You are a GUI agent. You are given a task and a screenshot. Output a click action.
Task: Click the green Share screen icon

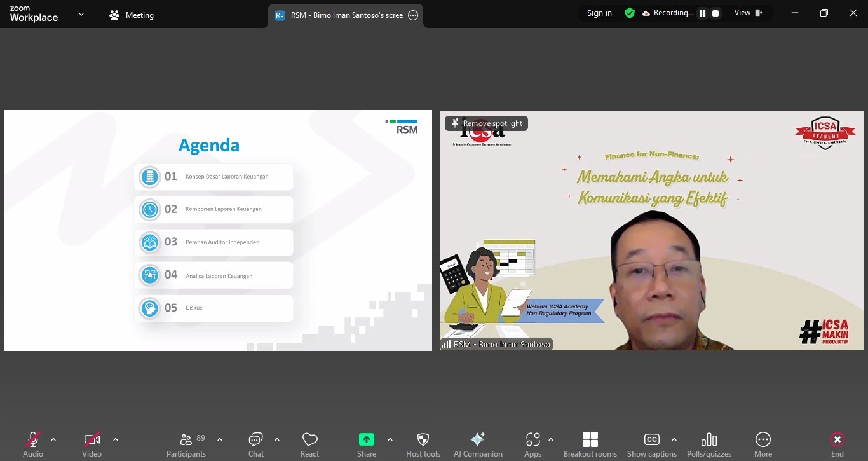click(366, 439)
